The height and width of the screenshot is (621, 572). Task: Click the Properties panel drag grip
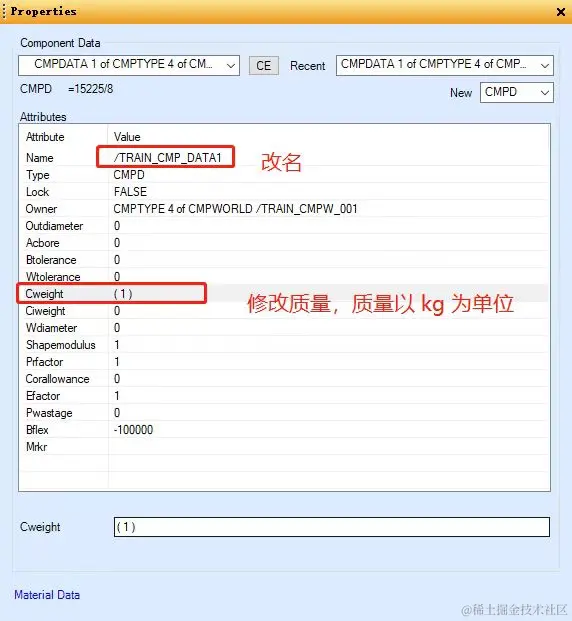4,11
